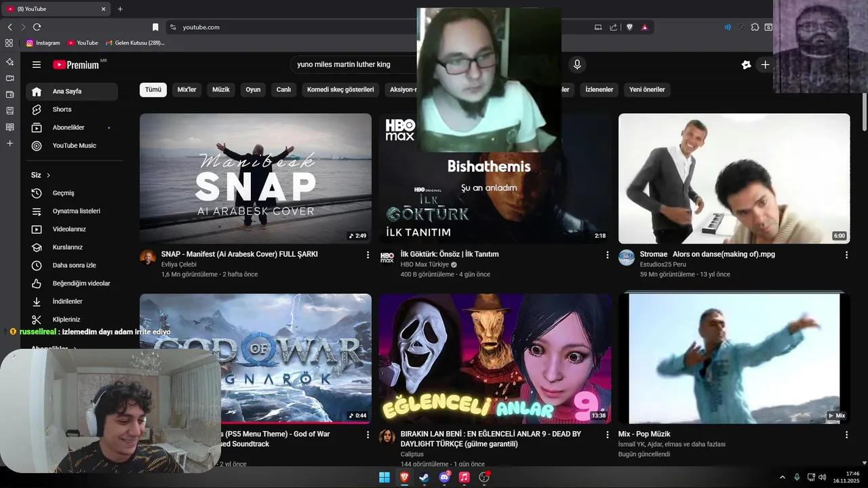Screen dimensions: 868x488
Task: Open the share icon in the address bar
Action: point(613,27)
